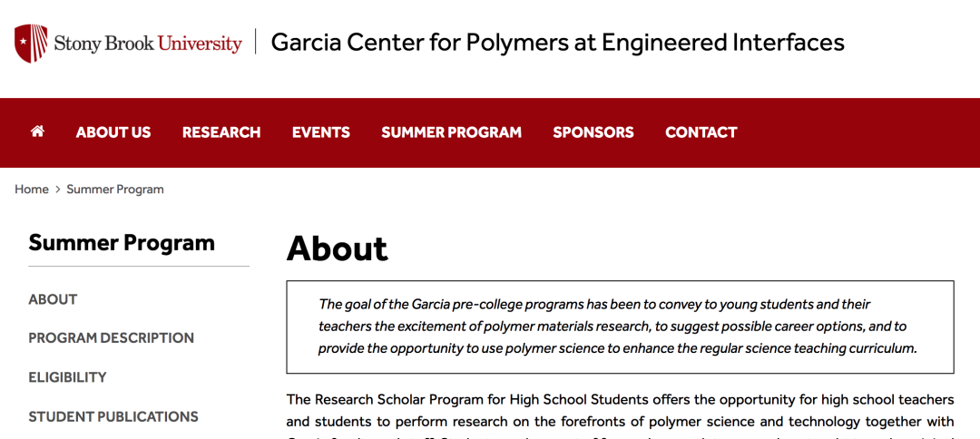Click Summer Program in breadcrumb trail
This screenshot has width=980, height=439.
tap(115, 190)
